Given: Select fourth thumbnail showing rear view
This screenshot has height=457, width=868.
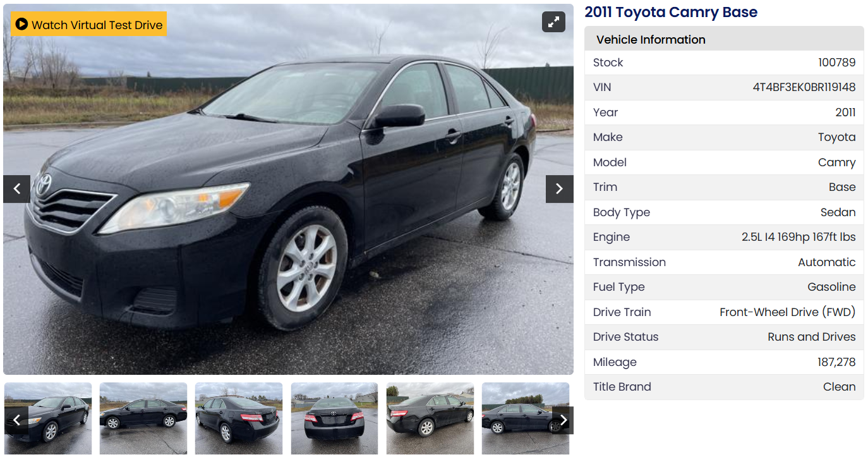Looking at the screenshot, I should tap(335, 418).
